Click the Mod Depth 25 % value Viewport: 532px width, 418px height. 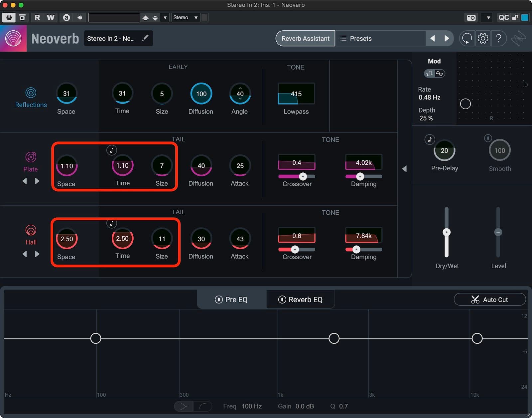pyautogui.click(x=426, y=118)
